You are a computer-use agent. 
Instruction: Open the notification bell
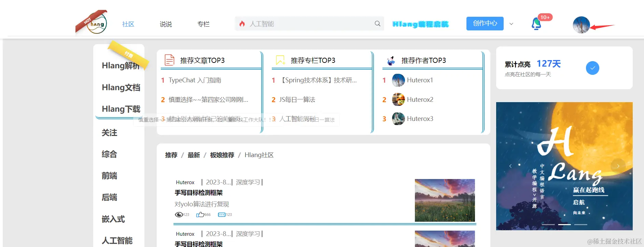click(536, 24)
